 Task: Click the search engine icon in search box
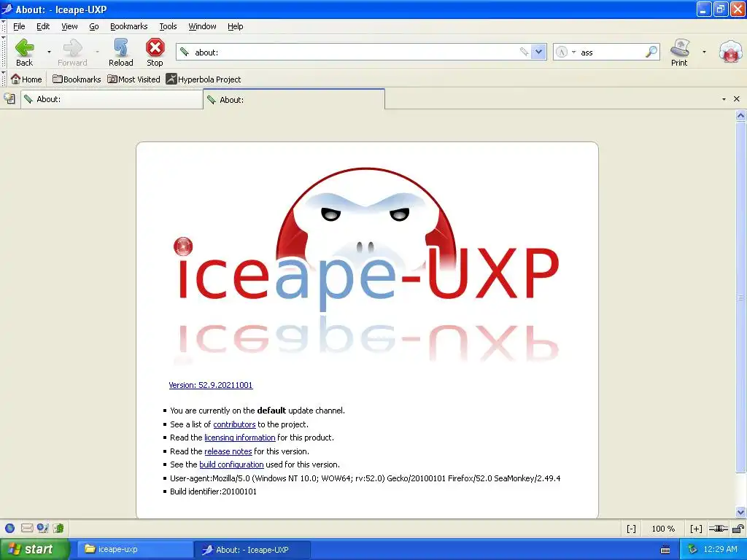tap(562, 52)
